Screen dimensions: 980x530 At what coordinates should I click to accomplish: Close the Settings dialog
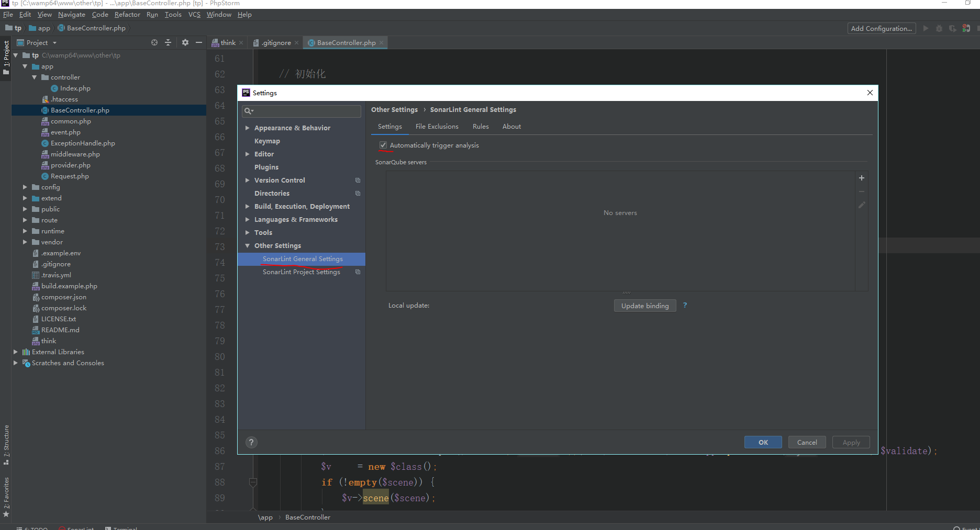[870, 93]
